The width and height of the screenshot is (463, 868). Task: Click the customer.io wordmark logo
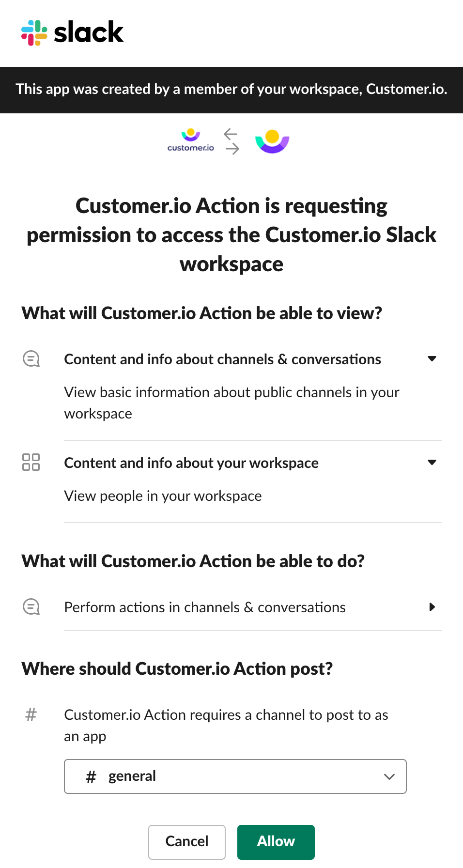pos(191,141)
